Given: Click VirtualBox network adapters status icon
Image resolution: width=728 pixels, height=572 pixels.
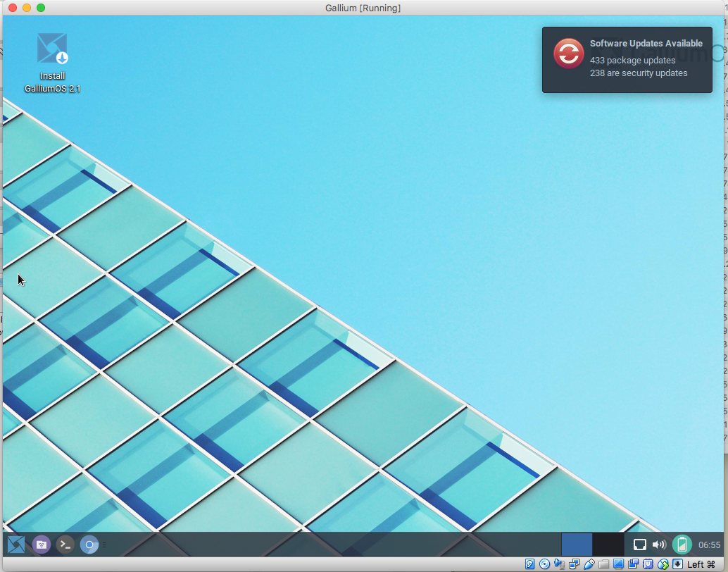Looking at the screenshot, I should pyautogui.click(x=575, y=564).
